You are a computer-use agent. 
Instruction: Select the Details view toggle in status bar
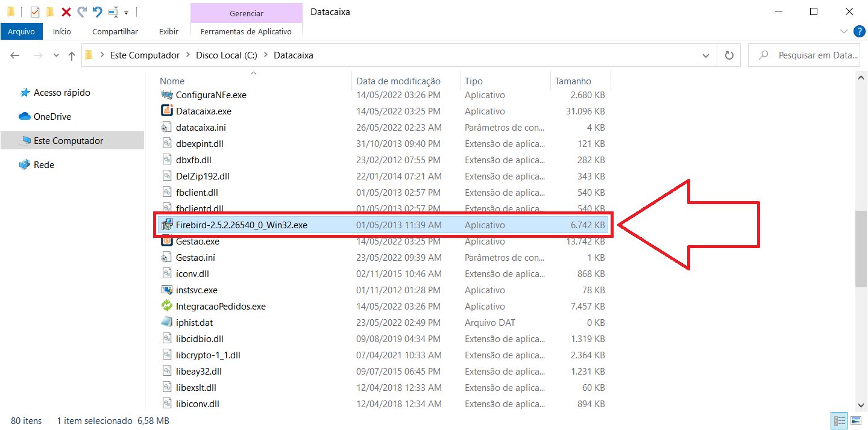[840, 420]
